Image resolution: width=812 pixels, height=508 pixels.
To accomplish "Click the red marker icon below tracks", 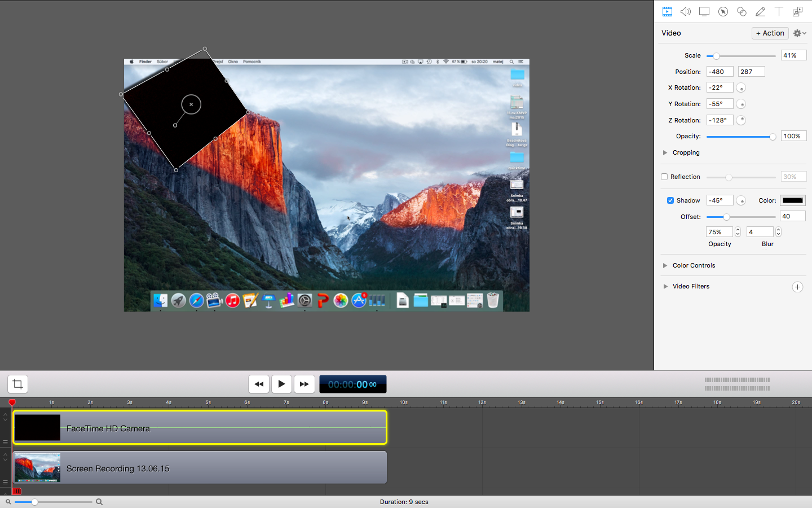I will pos(17,492).
